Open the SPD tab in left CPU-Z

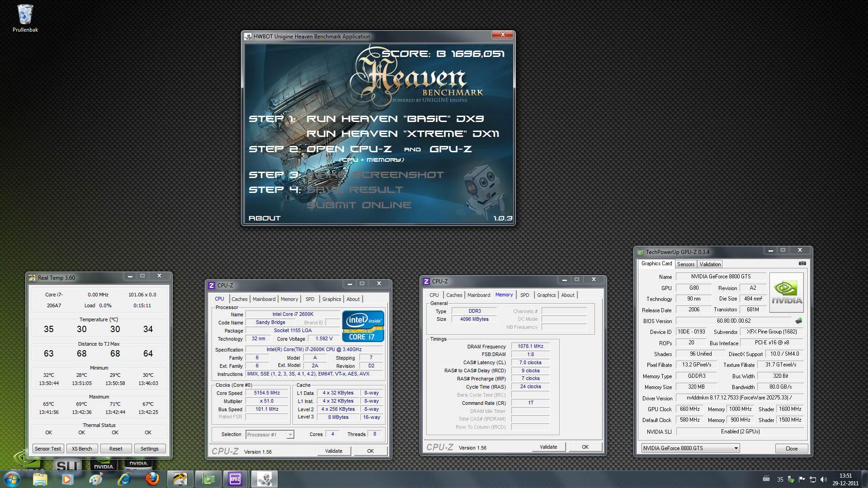coord(310,299)
